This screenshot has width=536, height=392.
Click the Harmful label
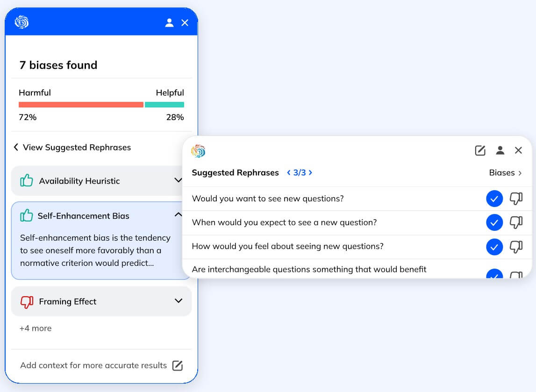[35, 93]
